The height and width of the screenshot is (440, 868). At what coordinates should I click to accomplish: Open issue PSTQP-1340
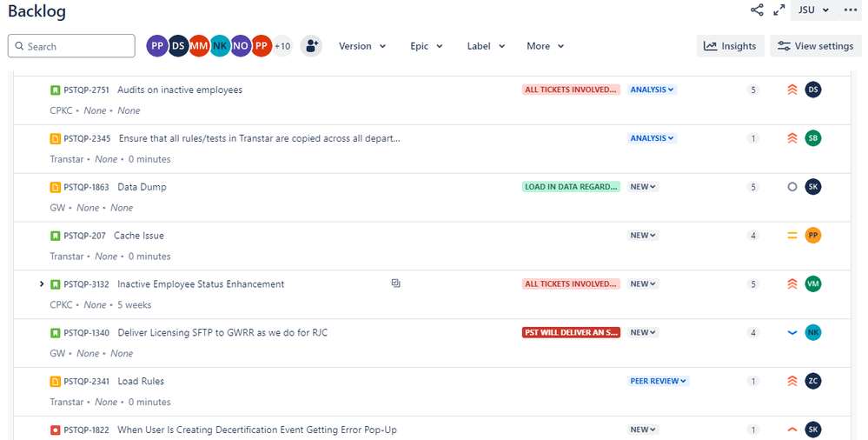coord(86,333)
